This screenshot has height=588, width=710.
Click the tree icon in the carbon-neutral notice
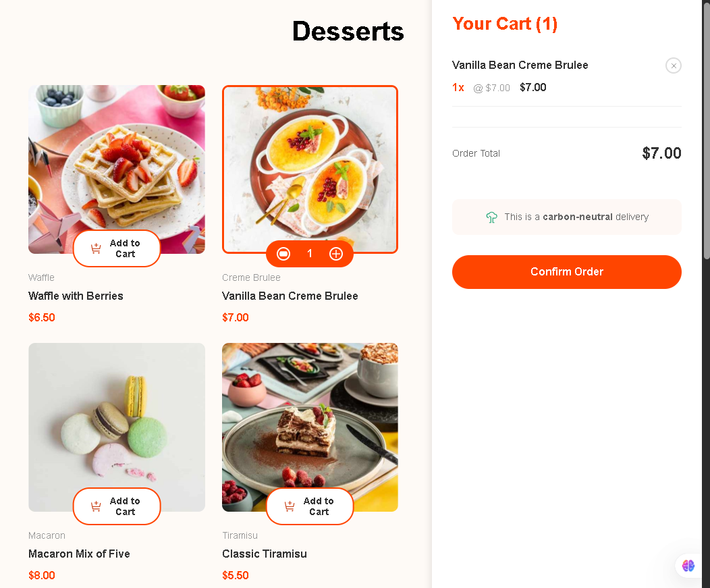pos(492,217)
